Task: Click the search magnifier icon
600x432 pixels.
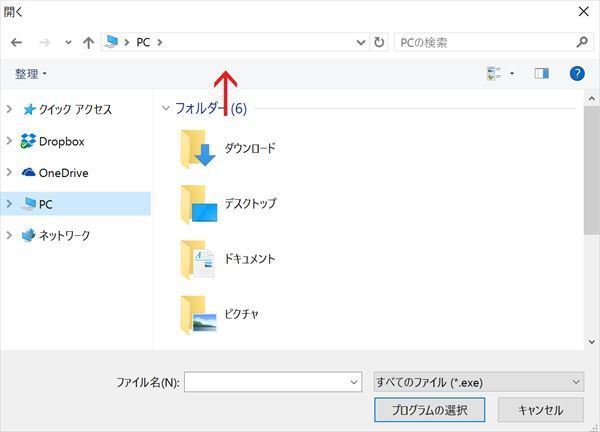Action: point(582,42)
